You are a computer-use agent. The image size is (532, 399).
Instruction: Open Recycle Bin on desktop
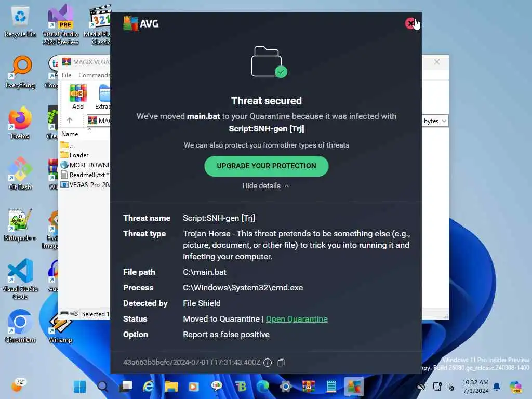pyautogui.click(x=20, y=22)
